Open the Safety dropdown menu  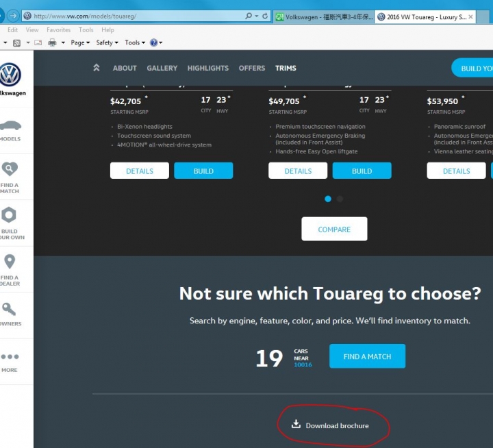click(x=107, y=42)
